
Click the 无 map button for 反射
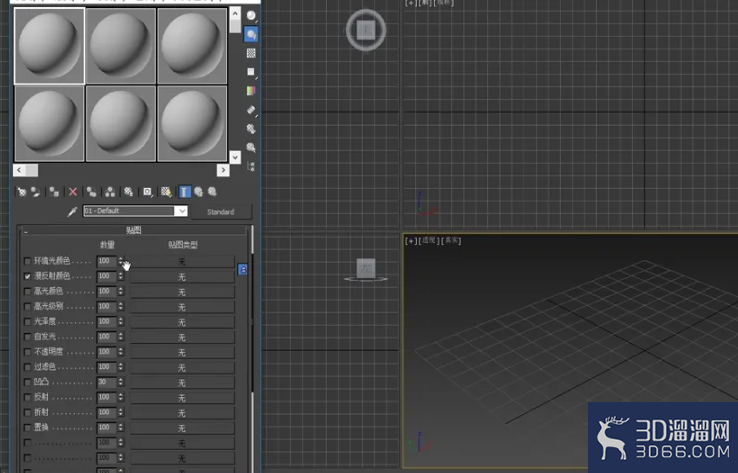point(182,398)
